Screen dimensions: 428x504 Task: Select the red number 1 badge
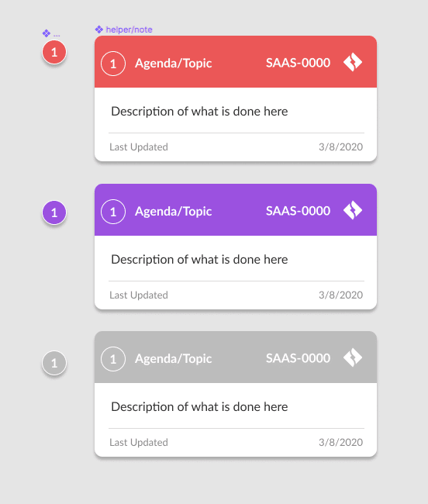pyautogui.click(x=54, y=52)
